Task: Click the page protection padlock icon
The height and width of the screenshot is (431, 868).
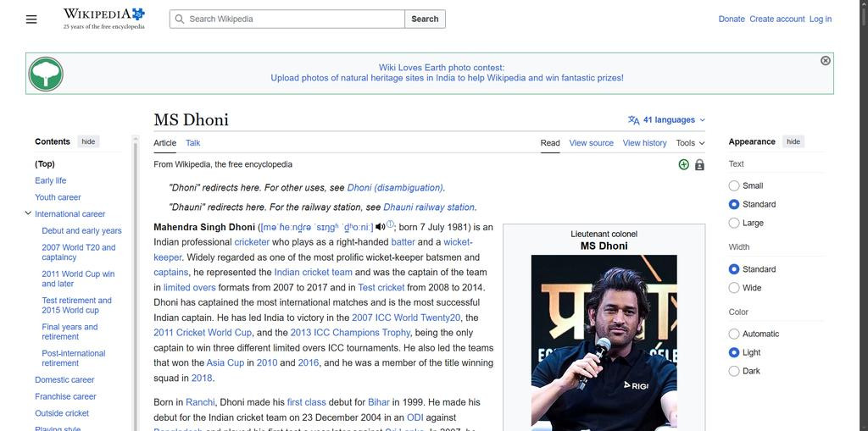Action: [x=699, y=165]
